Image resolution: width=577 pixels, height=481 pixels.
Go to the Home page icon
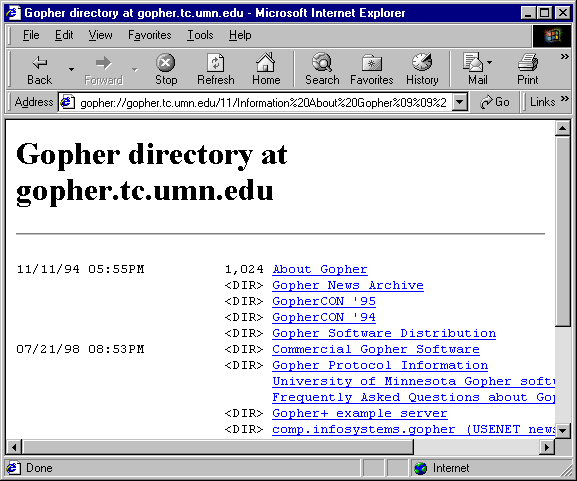click(x=266, y=62)
